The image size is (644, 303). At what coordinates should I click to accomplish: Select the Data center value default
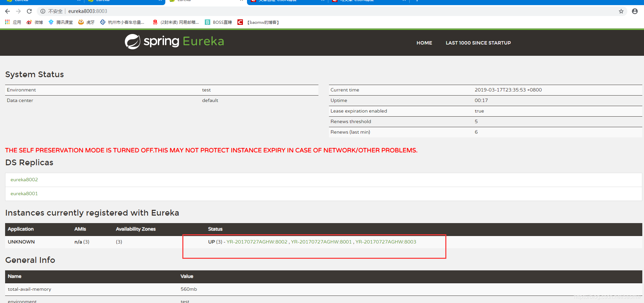click(210, 100)
